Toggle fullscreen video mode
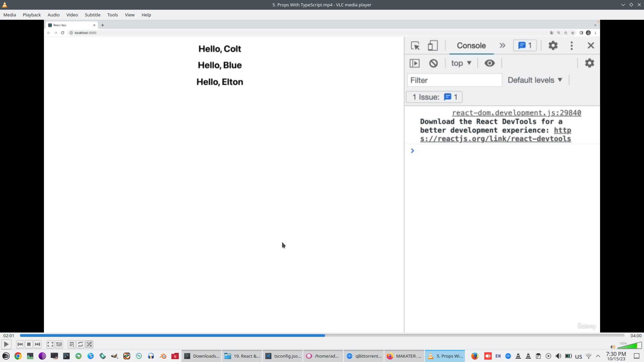 [50, 344]
